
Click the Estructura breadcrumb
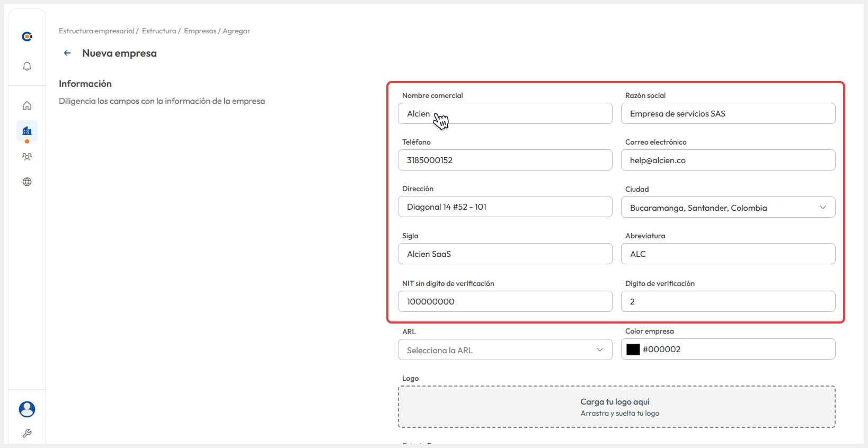pyautogui.click(x=159, y=31)
